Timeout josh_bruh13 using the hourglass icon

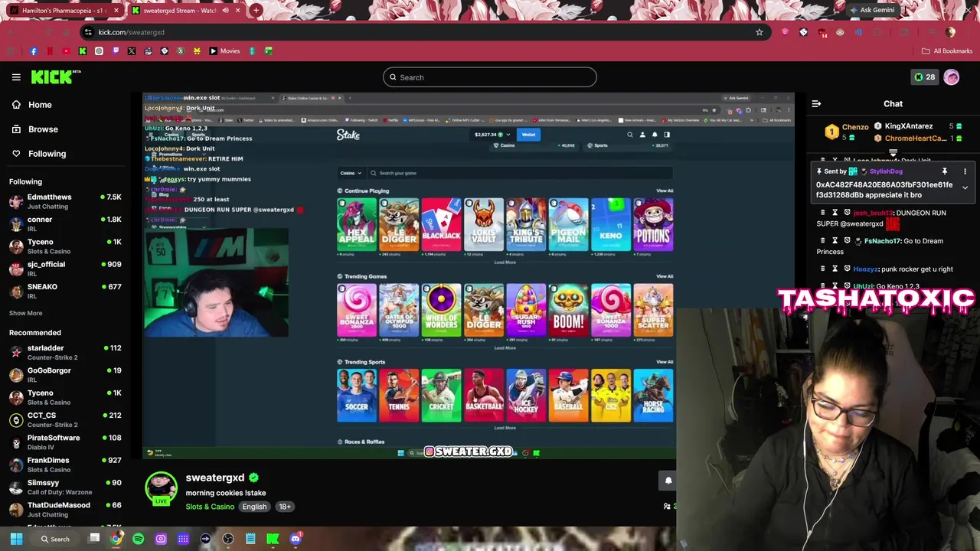(x=835, y=213)
